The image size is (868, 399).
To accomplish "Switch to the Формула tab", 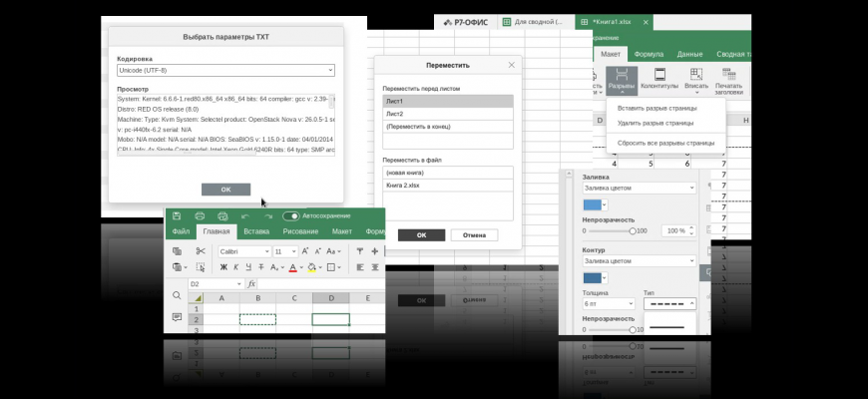I will [x=649, y=54].
